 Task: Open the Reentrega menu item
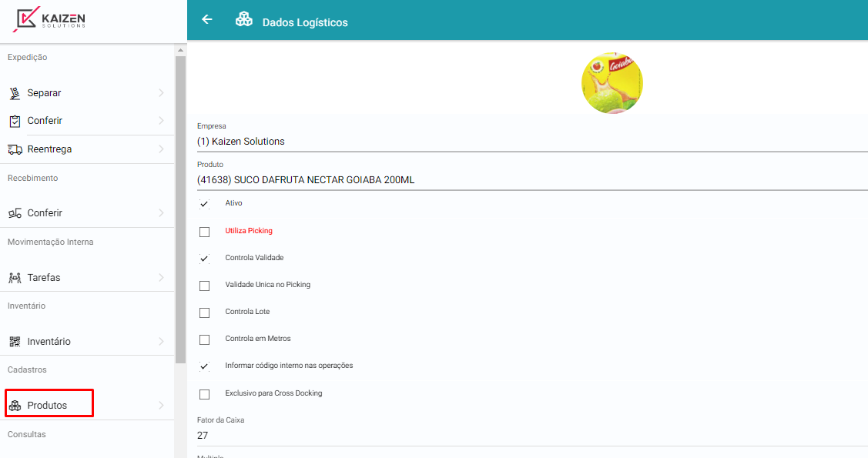87,149
